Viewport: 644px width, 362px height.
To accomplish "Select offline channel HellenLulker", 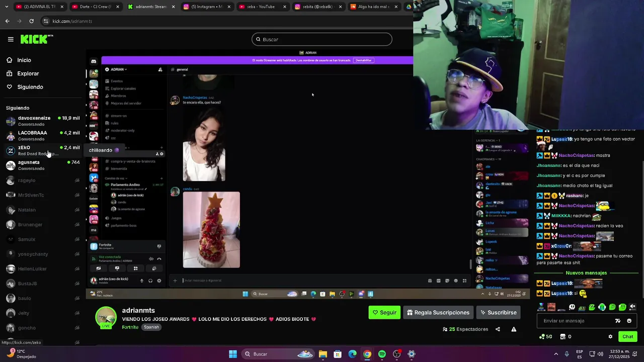I will pyautogui.click(x=43, y=268).
